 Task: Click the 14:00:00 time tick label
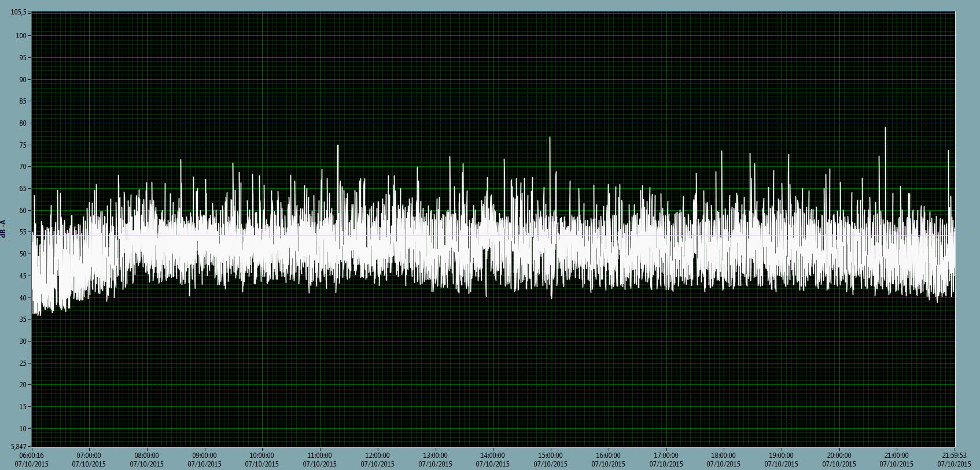pos(493,456)
